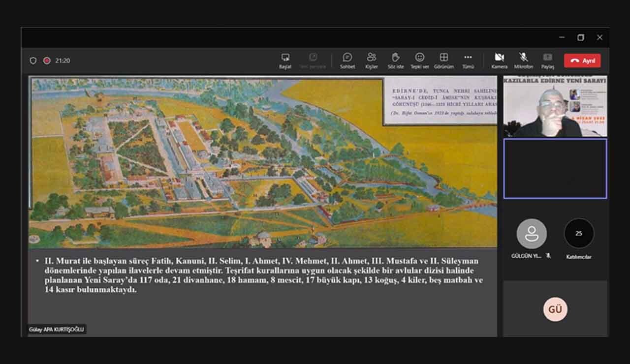Image resolution: width=630 pixels, height=364 pixels.
Task: Click the disabled Yeni pencere button
Action: pos(313,61)
